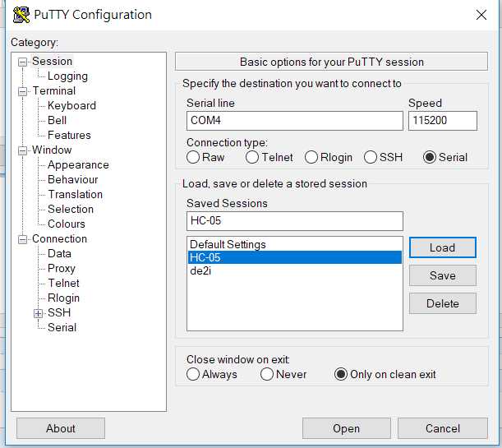Open the Serial category in tree
502x448 pixels.
pyautogui.click(x=62, y=327)
